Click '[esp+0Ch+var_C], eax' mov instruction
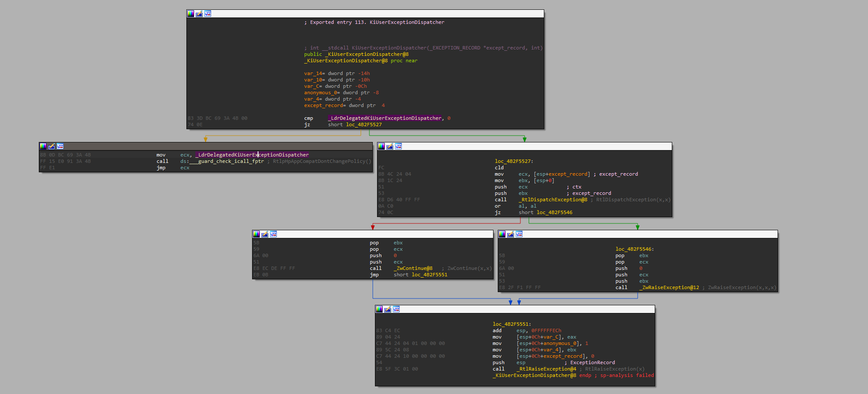This screenshot has height=394, width=868. click(534, 337)
